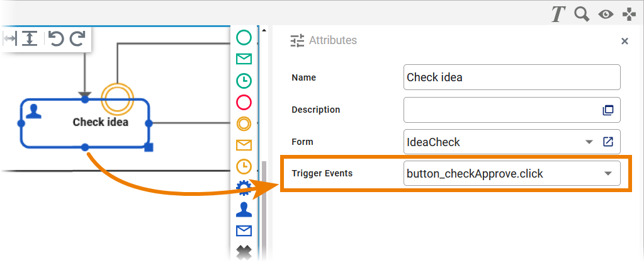Select the orange timer intermediate event
The width and height of the screenshot is (644, 262).
click(244, 166)
